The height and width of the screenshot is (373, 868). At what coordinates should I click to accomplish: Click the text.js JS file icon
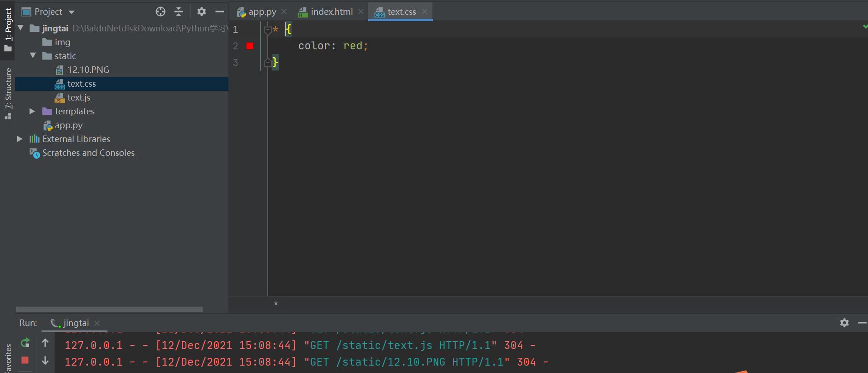pyautogui.click(x=60, y=98)
